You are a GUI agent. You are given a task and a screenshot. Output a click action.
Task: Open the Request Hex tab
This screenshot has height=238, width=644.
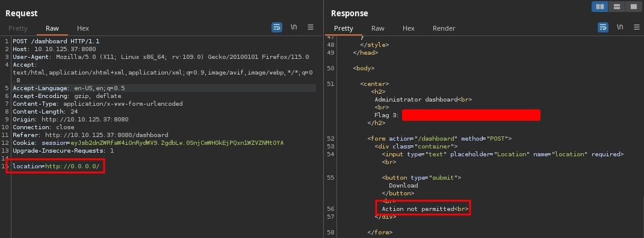tap(83, 28)
